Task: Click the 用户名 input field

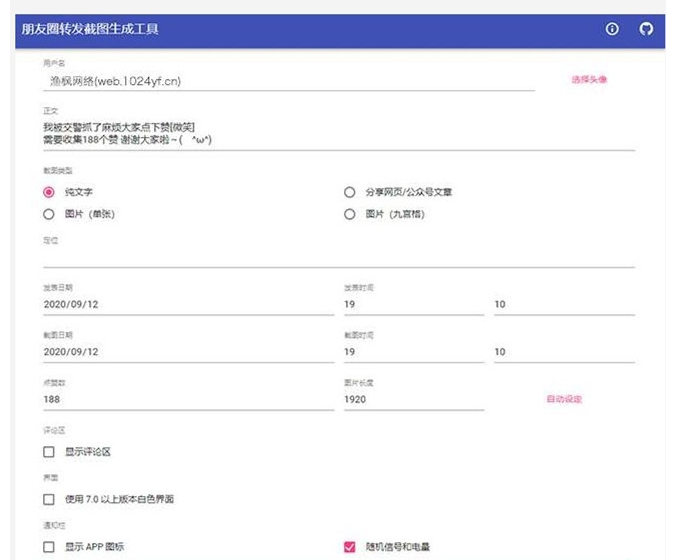Action: [290, 81]
